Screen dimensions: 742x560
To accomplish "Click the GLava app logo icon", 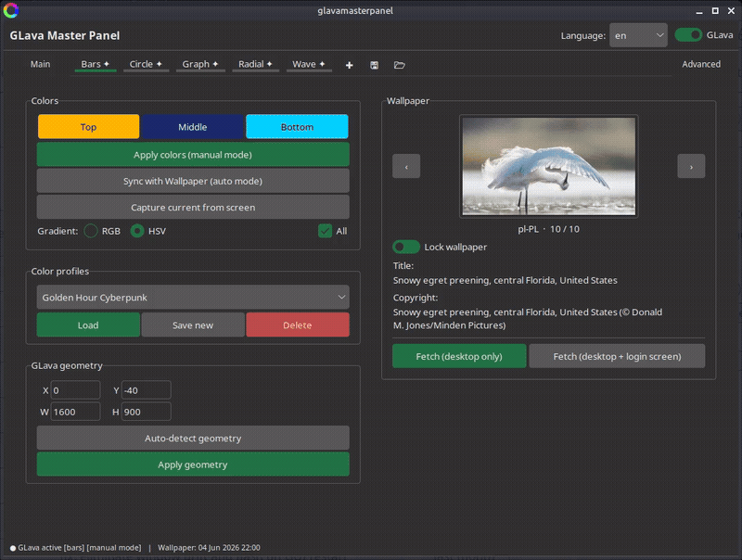I will pyautogui.click(x=11, y=10).
